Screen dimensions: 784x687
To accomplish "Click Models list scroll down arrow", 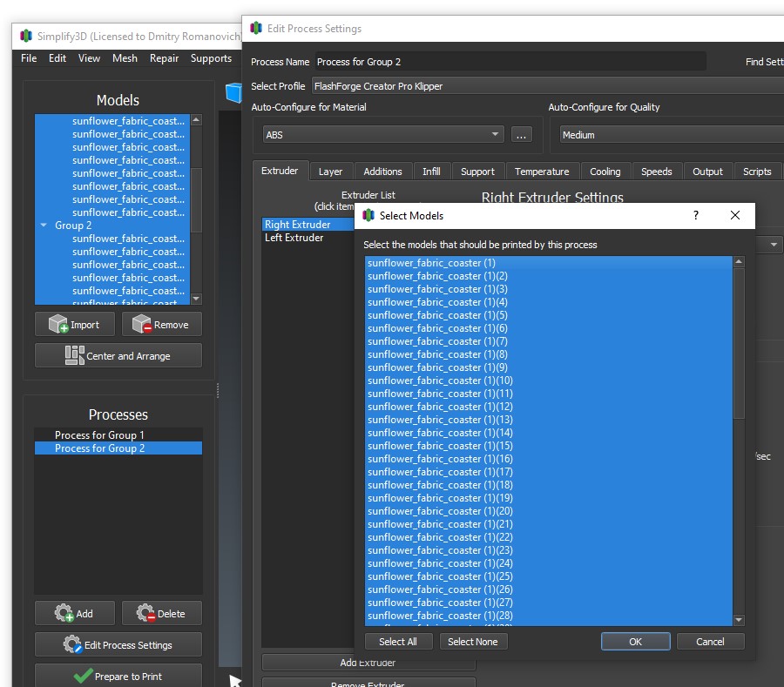I will pyautogui.click(x=196, y=299).
